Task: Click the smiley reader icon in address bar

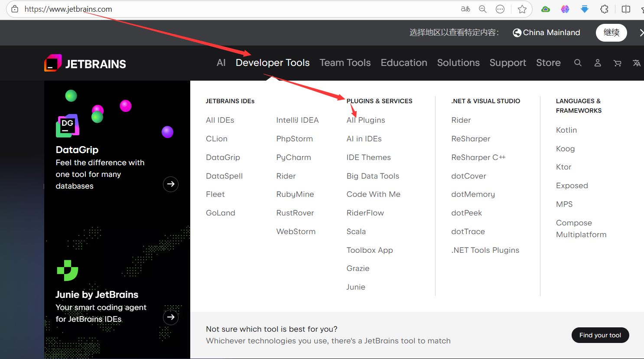Action: [x=500, y=9]
